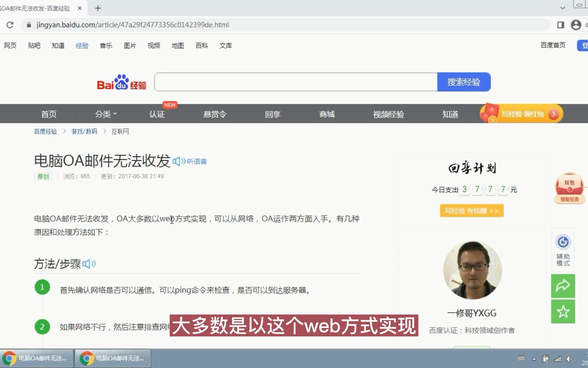Click article title 电脑OA邮件无法收发
The image size is (588, 368).
[x=102, y=161]
